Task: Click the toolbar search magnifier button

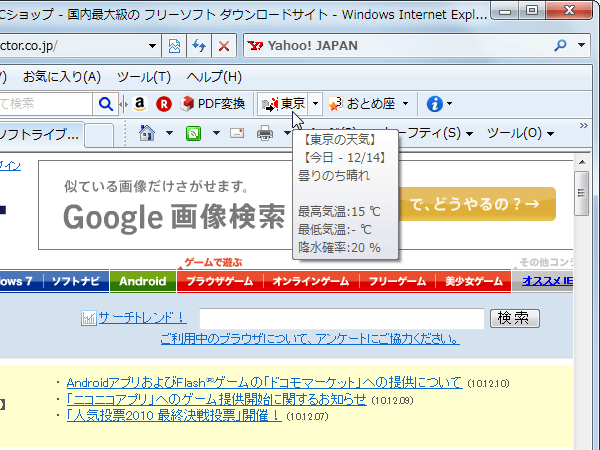Action: [106, 104]
